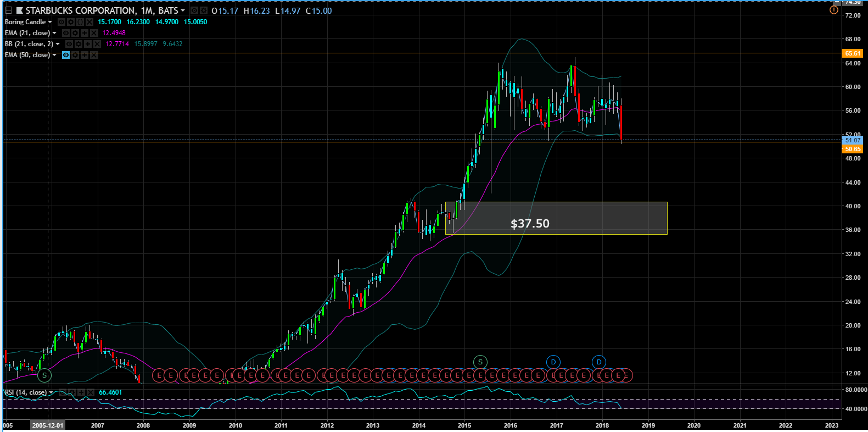
Task: Click the Starbucks Corporation, 1M, BATS title
Action: [x=102, y=10]
